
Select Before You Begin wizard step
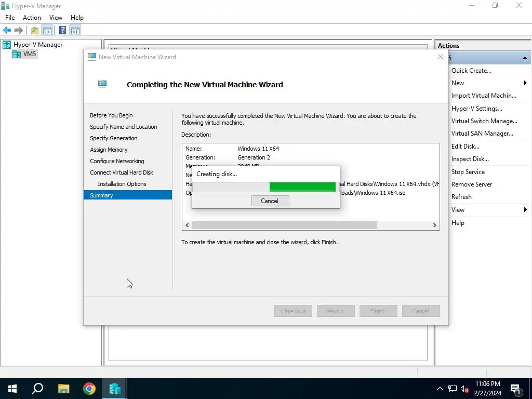[x=111, y=115]
